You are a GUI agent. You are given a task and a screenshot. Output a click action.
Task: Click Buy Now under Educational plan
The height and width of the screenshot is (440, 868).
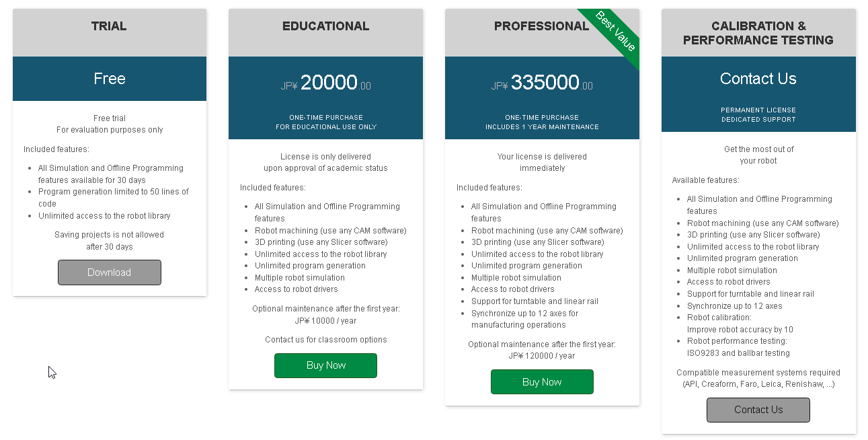pyautogui.click(x=325, y=365)
